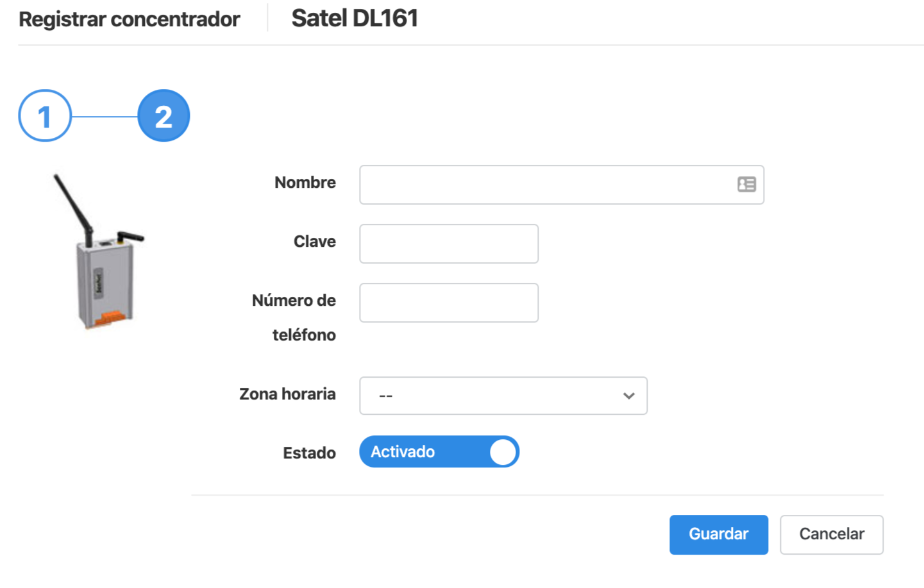Click the Guardar button
This screenshot has height=588, width=924.
click(719, 535)
